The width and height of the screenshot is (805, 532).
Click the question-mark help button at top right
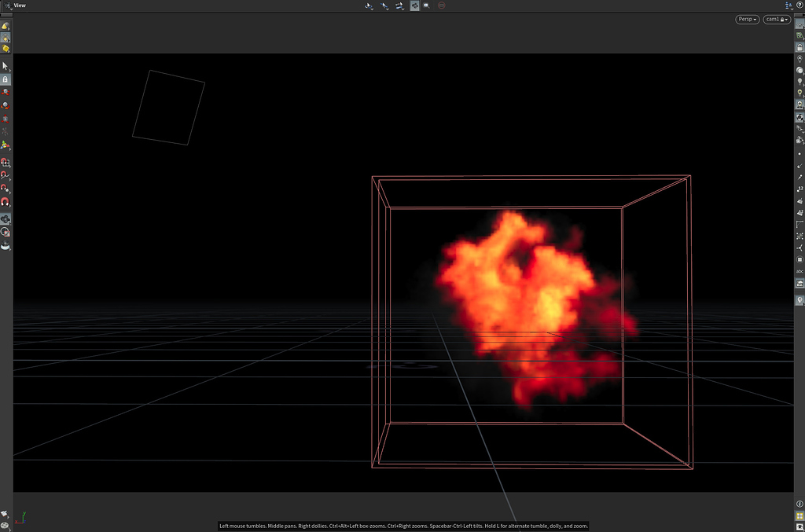(x=799, y=4)
